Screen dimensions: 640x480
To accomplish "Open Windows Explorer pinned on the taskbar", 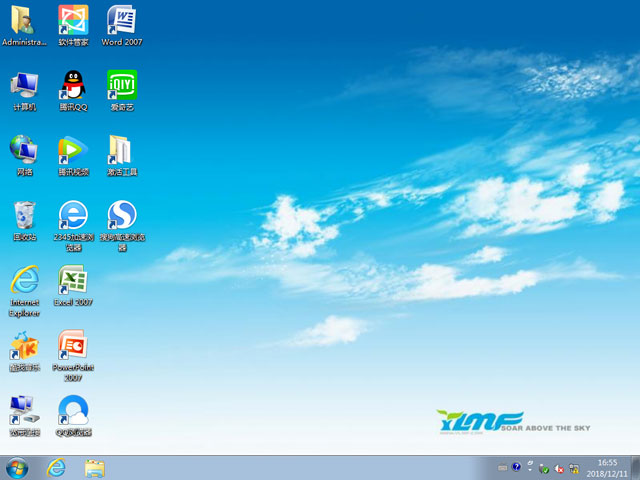I will [95, 467].
